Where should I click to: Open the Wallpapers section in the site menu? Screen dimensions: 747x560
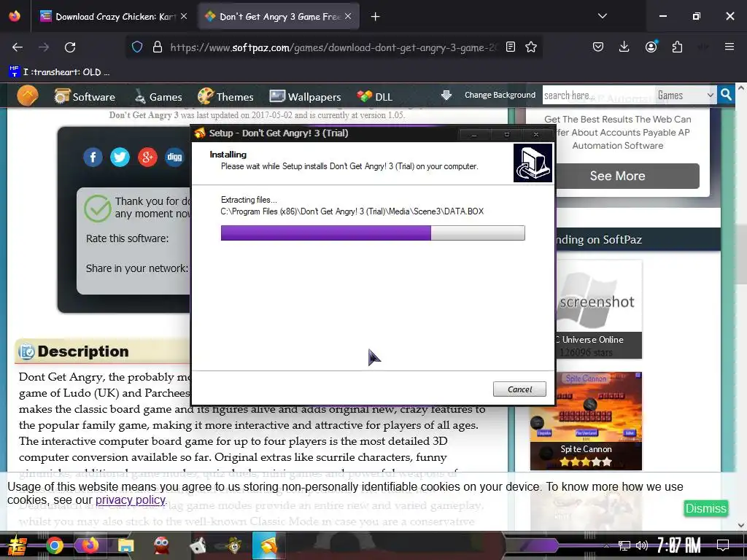306,97
